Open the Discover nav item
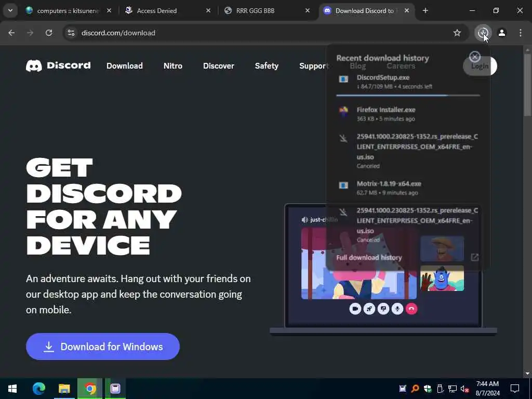 coord(219,66)
